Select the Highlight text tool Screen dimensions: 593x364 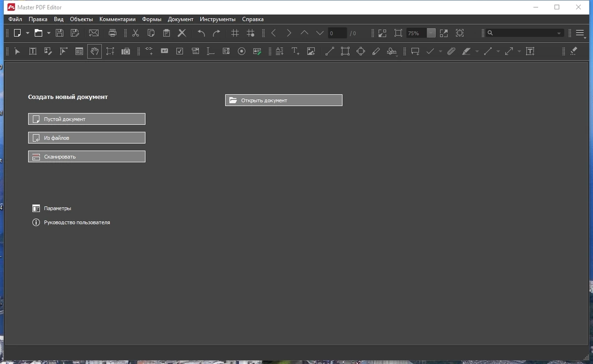click(466, 51)
